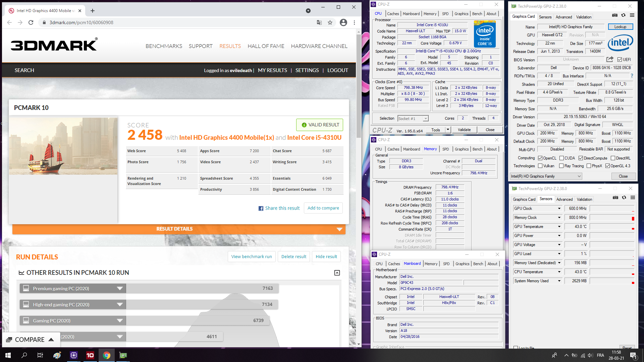This screenshot has height=362, width=644.
Task: Open Windows taskbar search
Action: click(x=24, y=355)
